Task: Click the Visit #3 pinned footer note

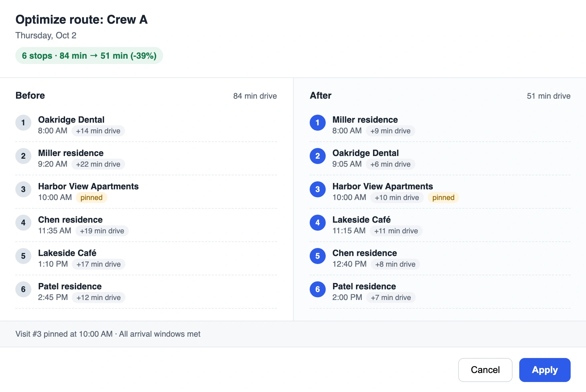Action: coord(108,334)
